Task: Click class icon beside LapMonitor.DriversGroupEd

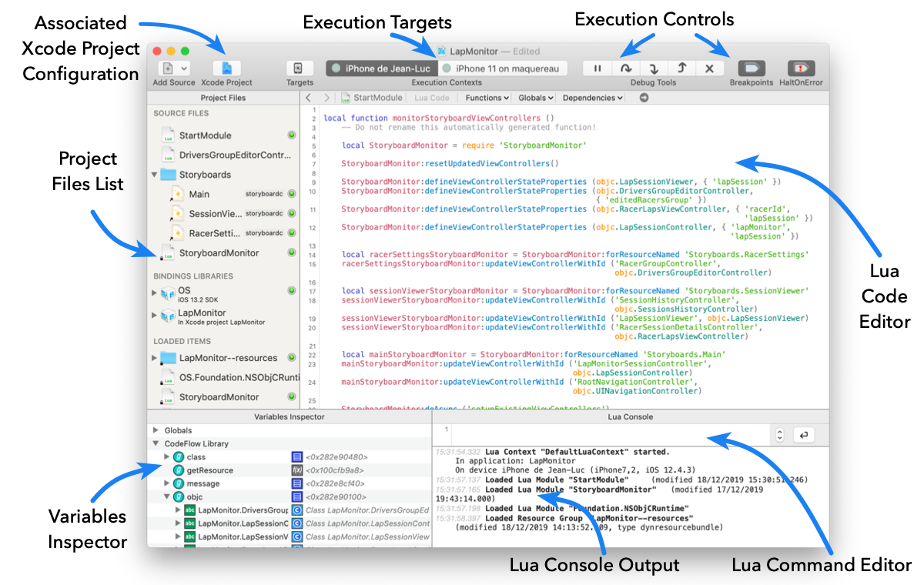Action: click(x=296, y=510)
